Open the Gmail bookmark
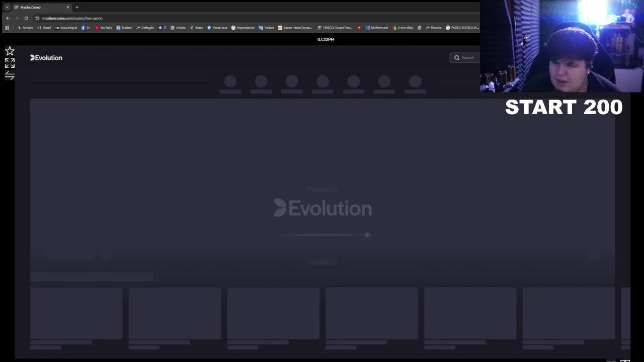The height and width of the screenshot is (362, 644). (x=44, y=28)
